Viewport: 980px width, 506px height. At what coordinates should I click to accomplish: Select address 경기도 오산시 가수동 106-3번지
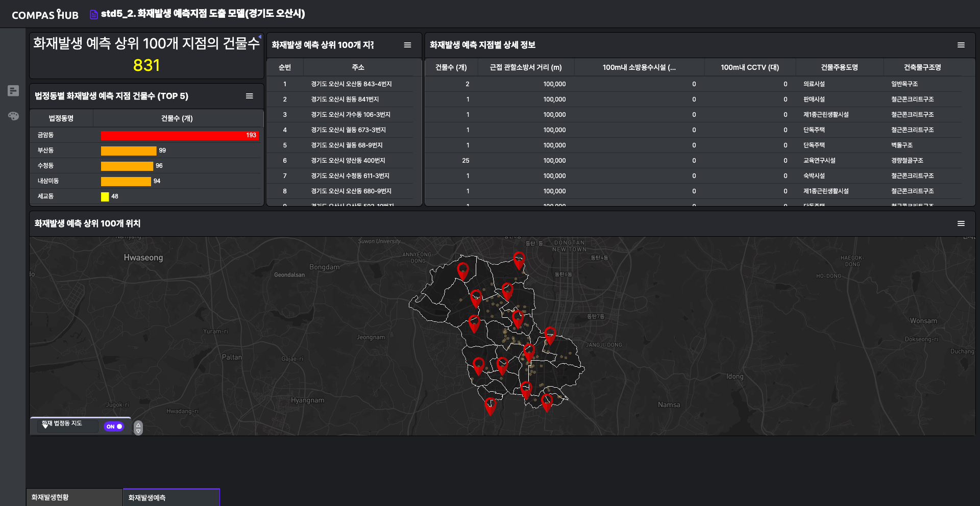350,115
